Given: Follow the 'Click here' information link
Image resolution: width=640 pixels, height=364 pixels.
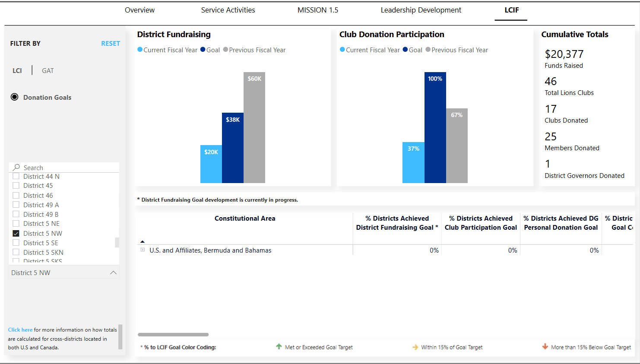Looking at the screenshot, I should pyautogui.click(x=20, y=329).
